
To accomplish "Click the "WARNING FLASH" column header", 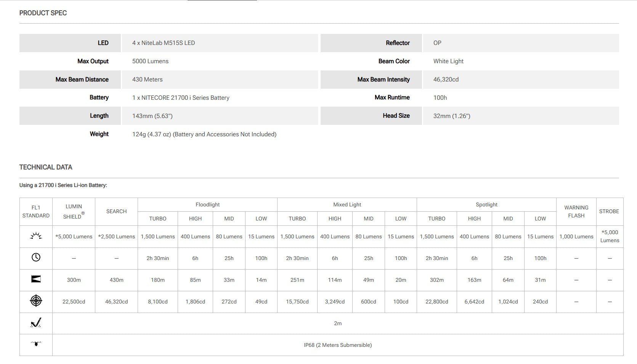I will click(x=576, y=212).
